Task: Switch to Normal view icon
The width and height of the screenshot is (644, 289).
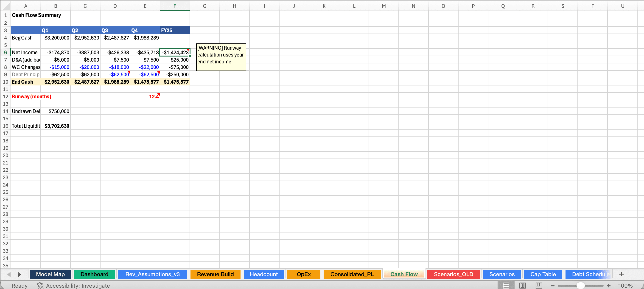Action: tap(506, 285)
